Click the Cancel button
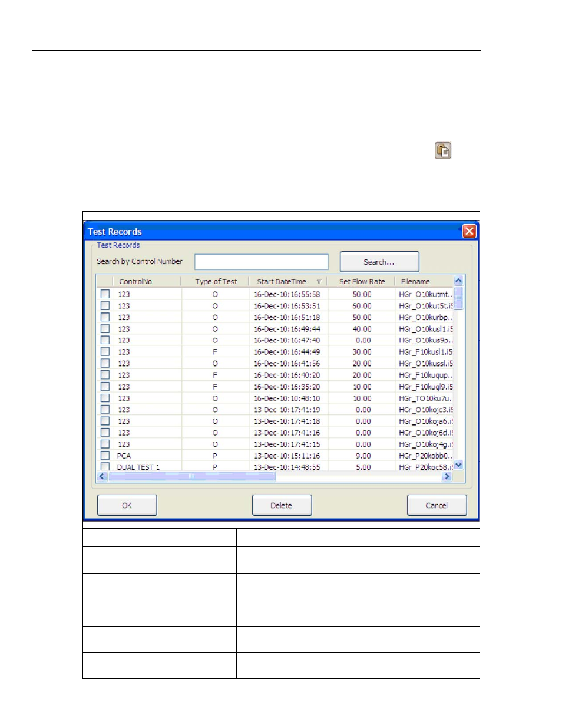The width and height of the screenshot is (562, 728). click(437, 505)
